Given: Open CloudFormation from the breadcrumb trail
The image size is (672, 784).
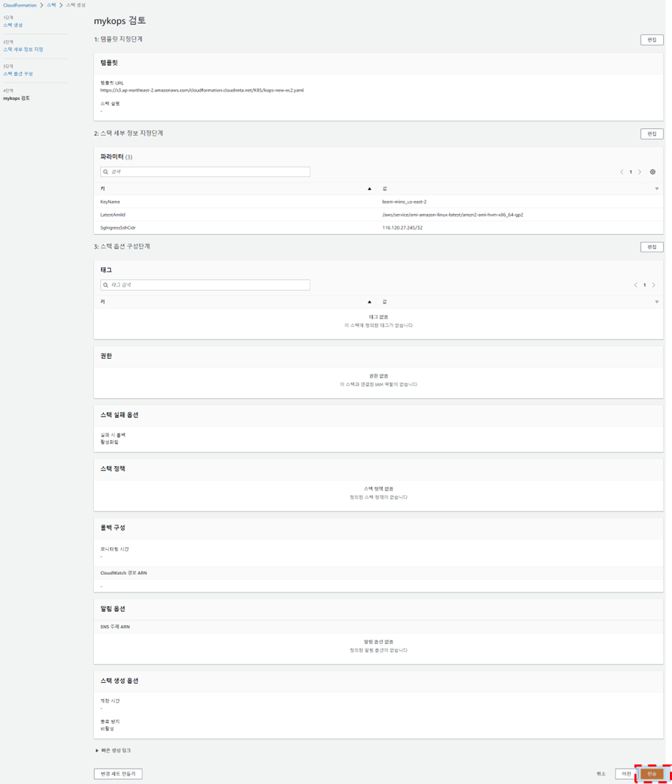Looking at the screenshot, I should coord(19,5).
